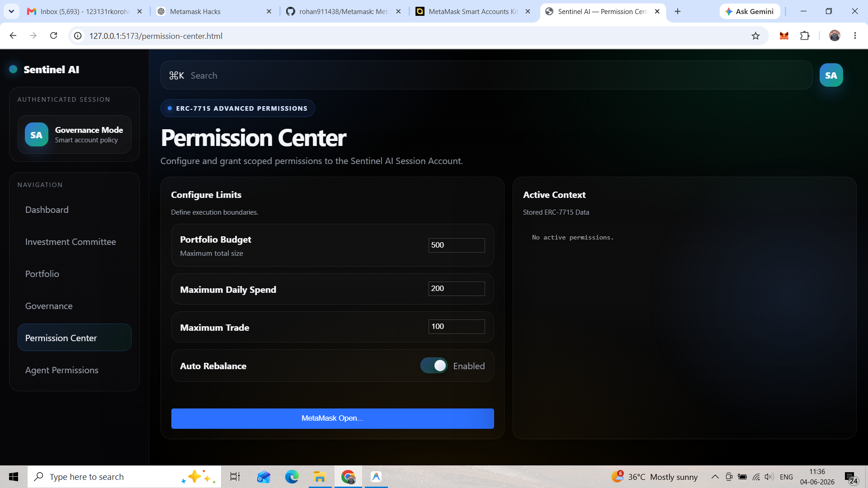
Task: Click the SA badge in Governance Mode card
Action: (x=37, y=135)
